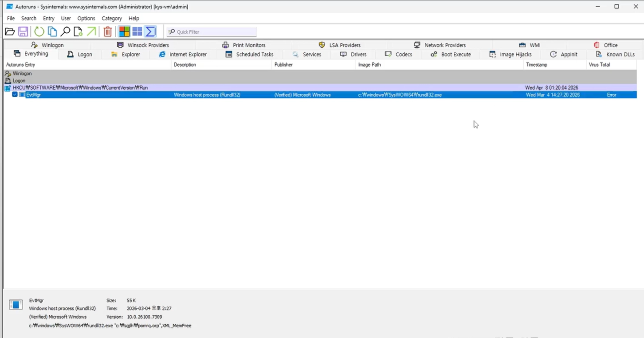Viewport: 644px width, 338px height.
Task: Switch to the Known DLLs tab
Action: tap(615, 54)
